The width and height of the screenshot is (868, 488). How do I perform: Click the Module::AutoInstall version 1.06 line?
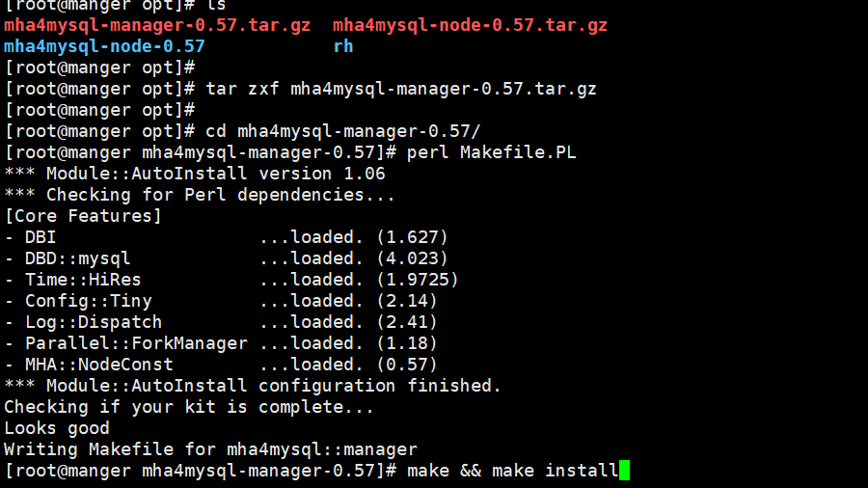tap(195, 174)
